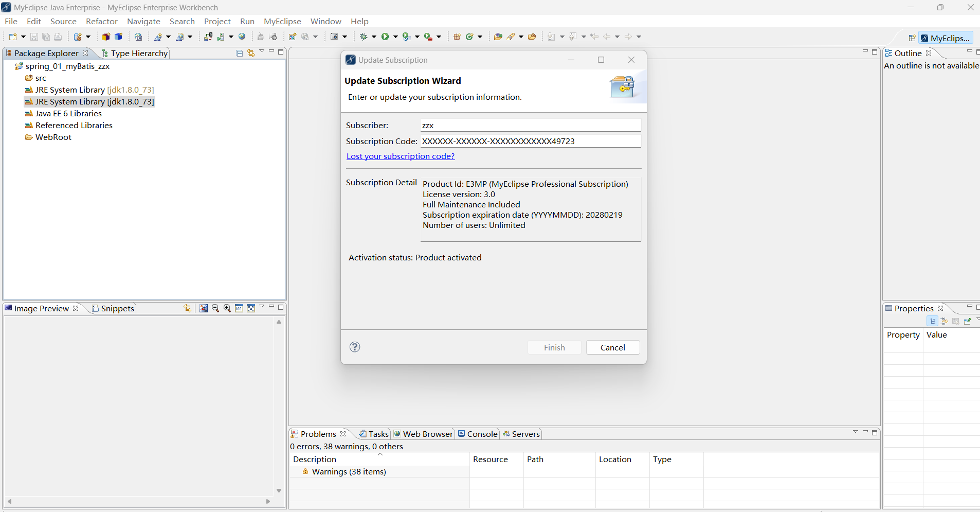Click the Cancel button in dialog
The image size is (980, 512).
click(613, 347)
